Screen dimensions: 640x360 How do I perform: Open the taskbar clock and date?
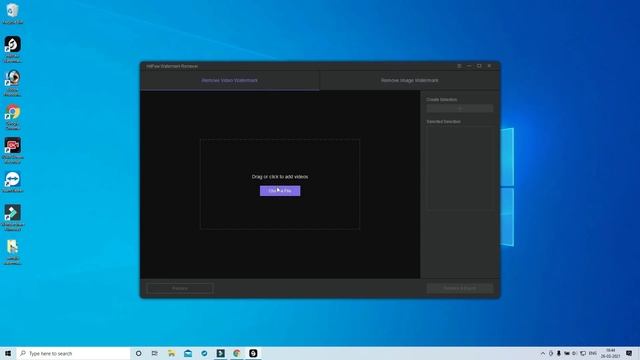pyautogui.click(x=611, y=353)
